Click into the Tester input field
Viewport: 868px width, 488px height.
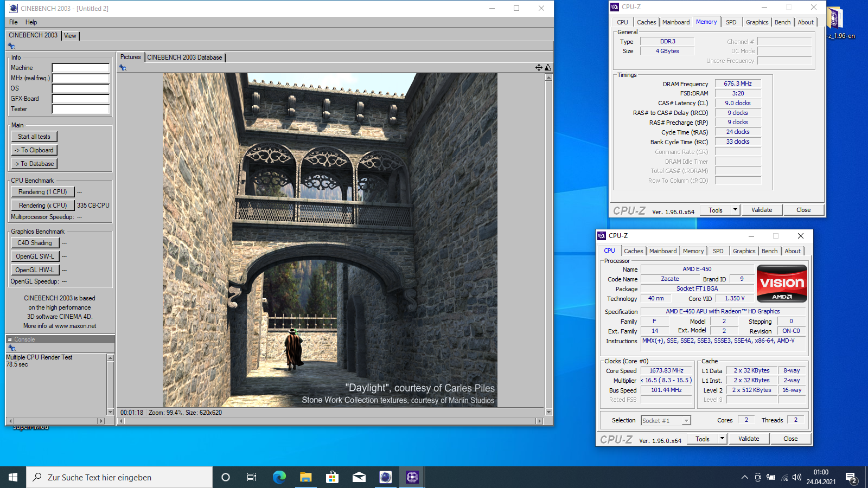coord(81,109)
